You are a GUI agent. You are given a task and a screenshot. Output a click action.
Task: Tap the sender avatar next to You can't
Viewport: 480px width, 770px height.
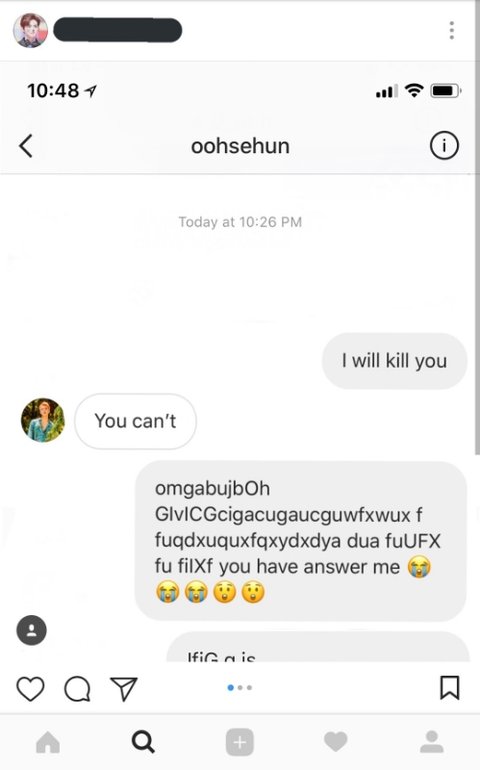(43, 420)
